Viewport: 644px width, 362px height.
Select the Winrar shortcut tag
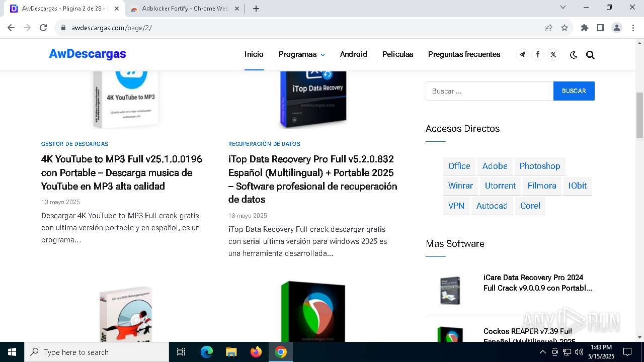click(460, 186)
